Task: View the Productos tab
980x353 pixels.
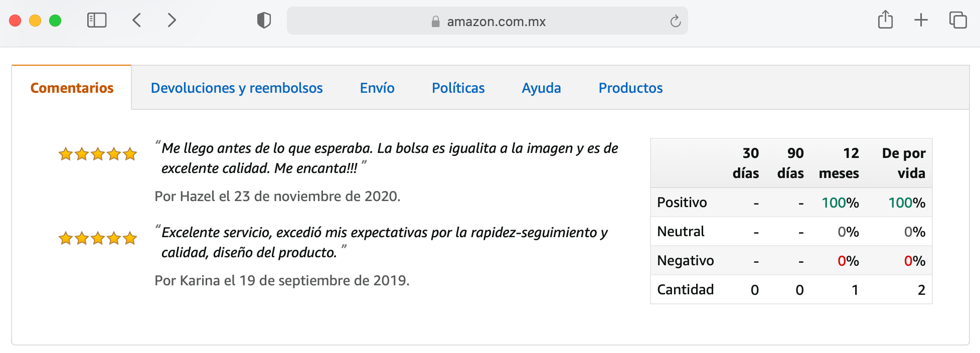Action: [630, 88]
